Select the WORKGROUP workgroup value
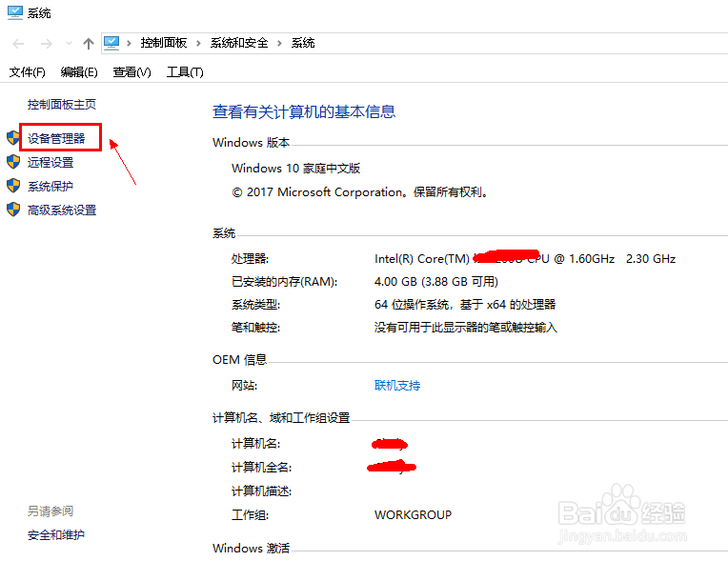Viewport: 728px width, 561px height. 413,515
